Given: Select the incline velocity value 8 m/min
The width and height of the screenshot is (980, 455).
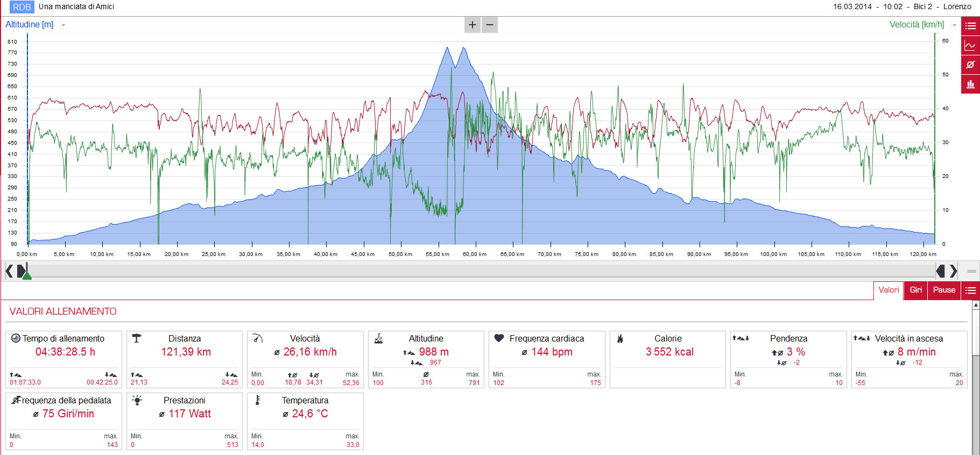Looking at the screenshot, I should 916,352.
